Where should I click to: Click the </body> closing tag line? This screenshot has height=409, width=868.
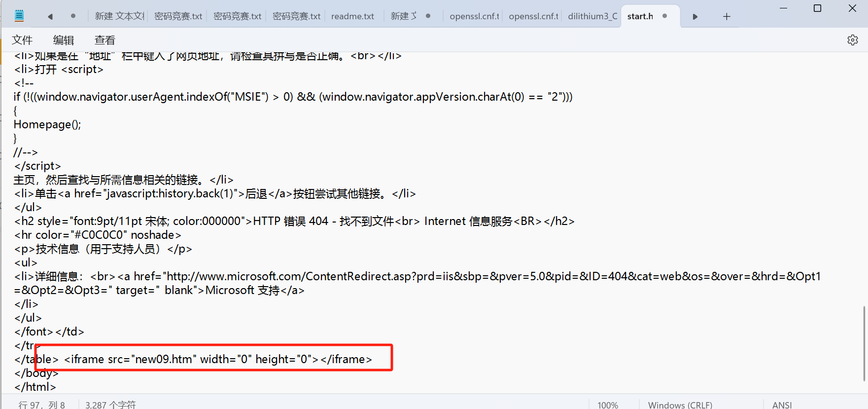36,373
